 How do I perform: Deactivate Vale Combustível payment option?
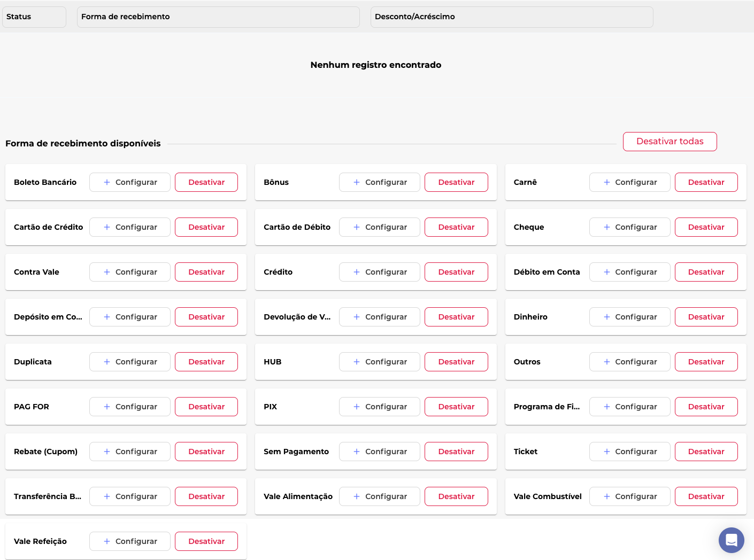pyautogui.click(x=706, y=496)
